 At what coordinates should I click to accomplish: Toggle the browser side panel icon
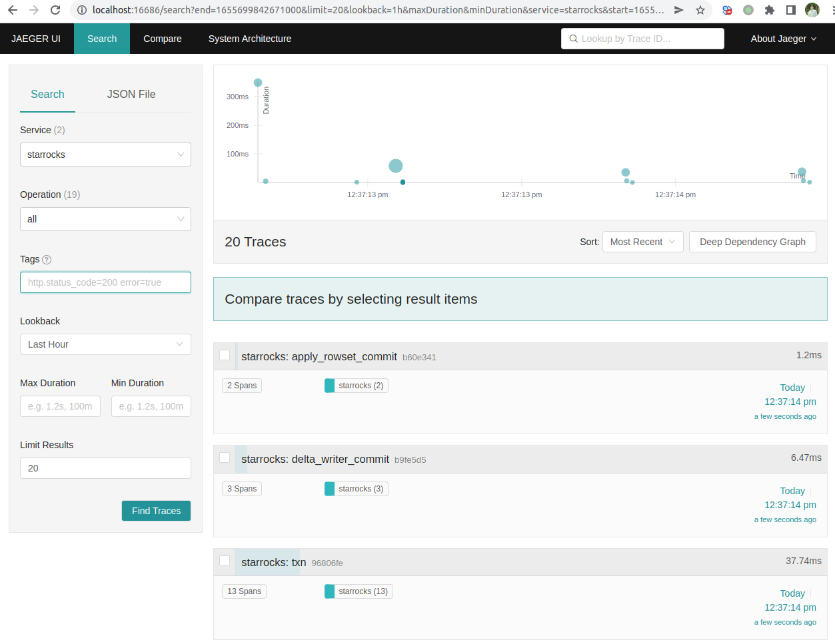pyautogui.click(x=791, y=10)
